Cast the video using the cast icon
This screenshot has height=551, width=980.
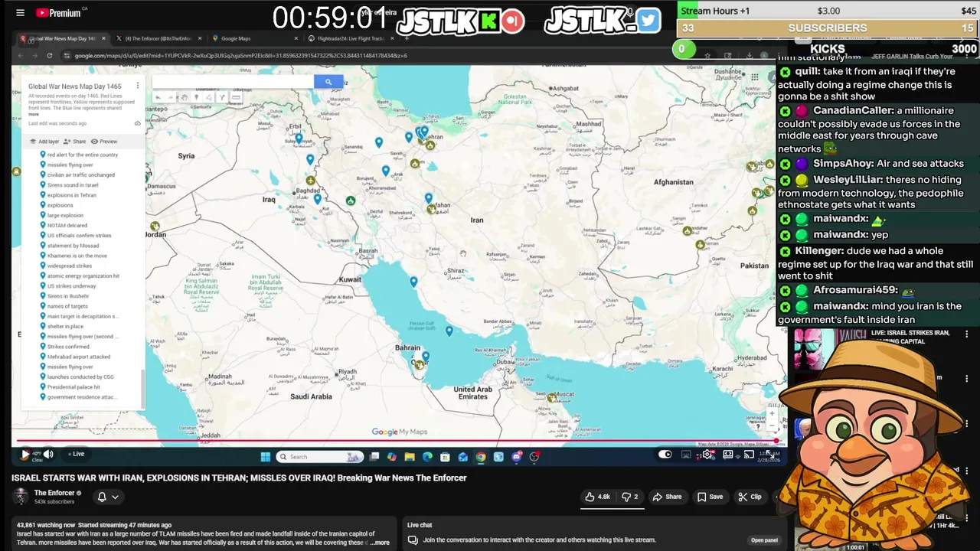tap(749, 455)
